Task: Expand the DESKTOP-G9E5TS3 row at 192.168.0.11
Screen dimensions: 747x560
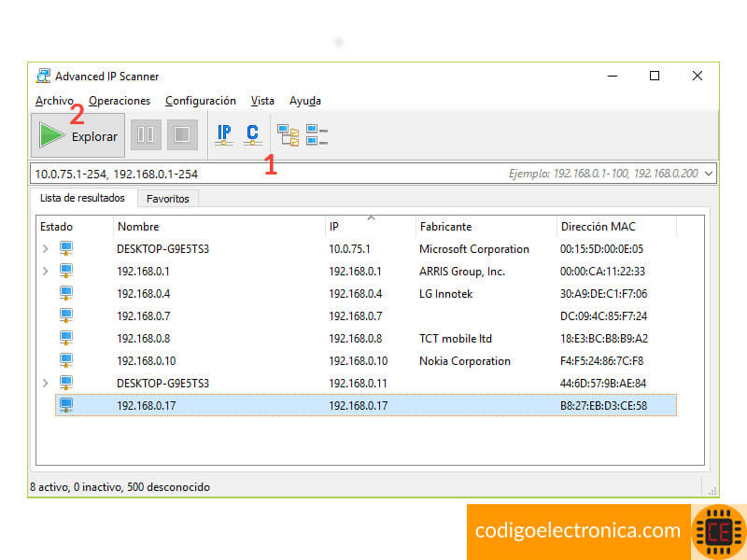Action: pos(45,383)
